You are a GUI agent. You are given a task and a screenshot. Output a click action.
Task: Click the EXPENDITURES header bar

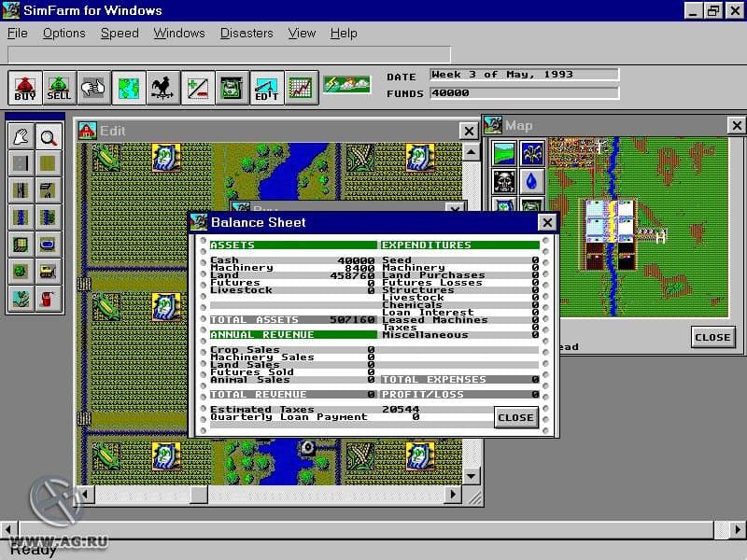(x=460, y=245)
